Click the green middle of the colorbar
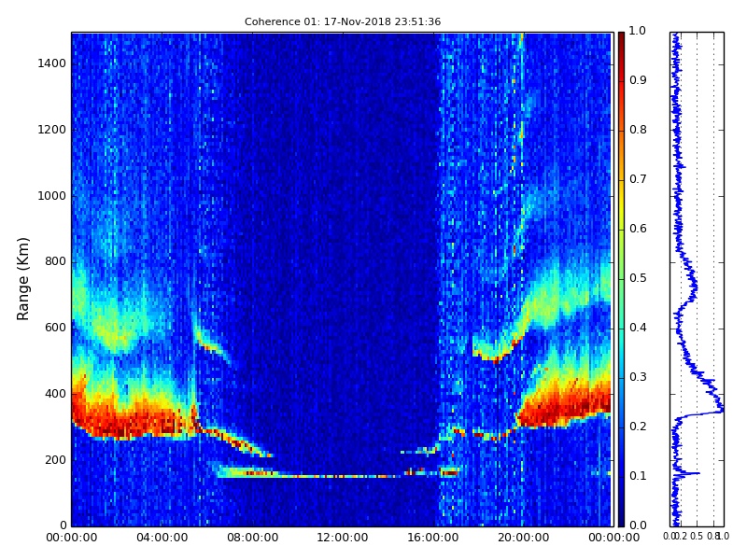Image resolution: width=747 pixels, height=560 pixels. (621, 279)
